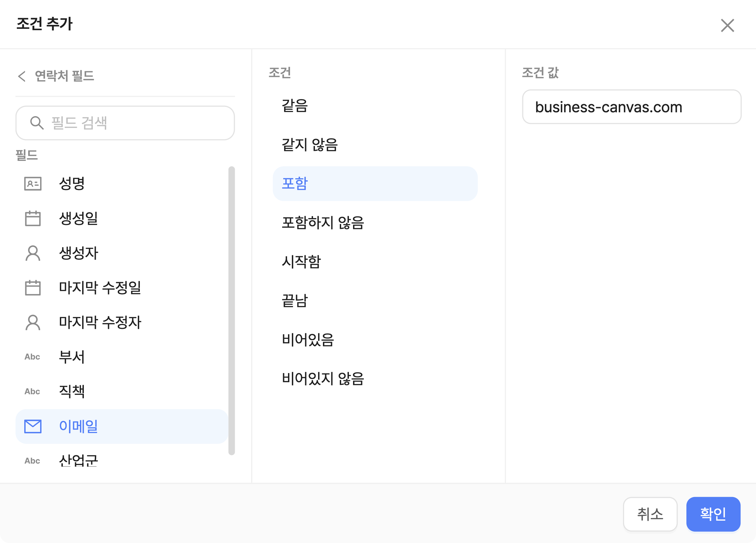Screen dimensions: 756x543
Task: Pick the 시작함 condition
Action: tap(301, 262)
